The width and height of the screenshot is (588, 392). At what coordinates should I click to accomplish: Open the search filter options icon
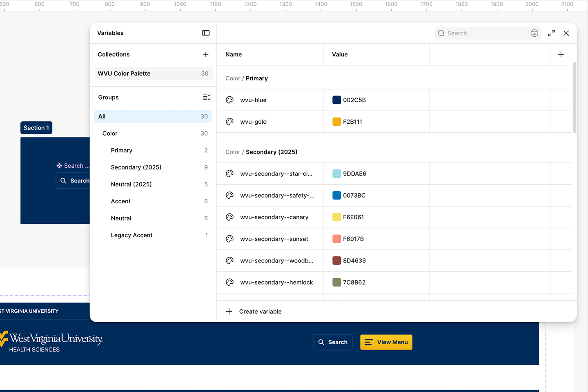pos(534,33)
